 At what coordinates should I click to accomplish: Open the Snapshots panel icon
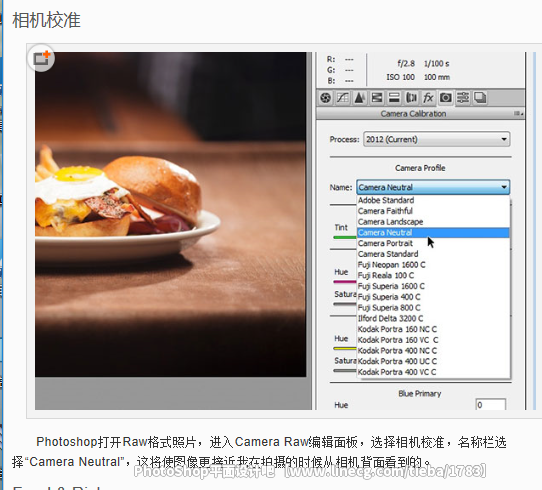point(480,98)
